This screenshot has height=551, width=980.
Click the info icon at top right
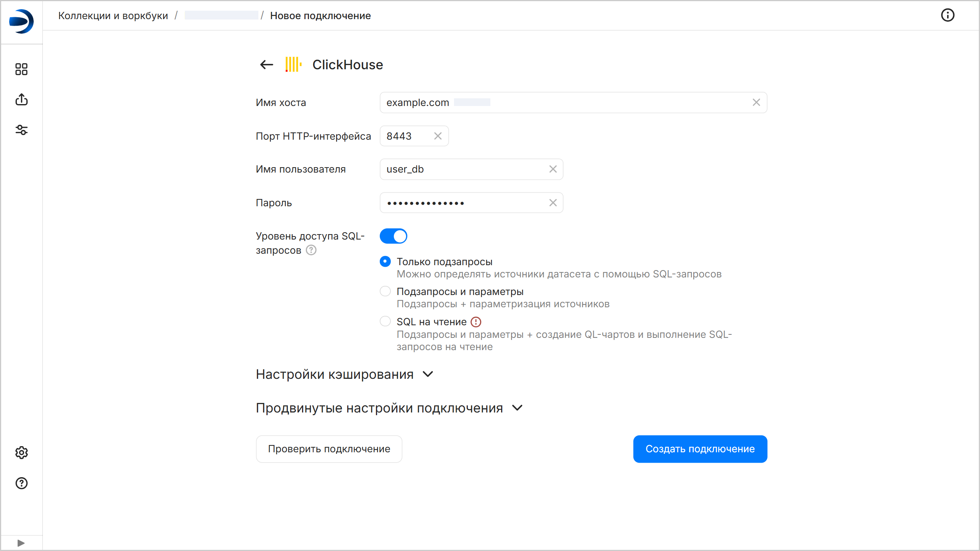[x=947, y=15]
